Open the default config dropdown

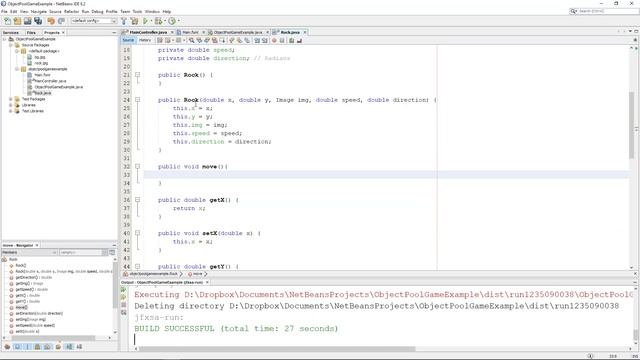[x=94, y=20]
